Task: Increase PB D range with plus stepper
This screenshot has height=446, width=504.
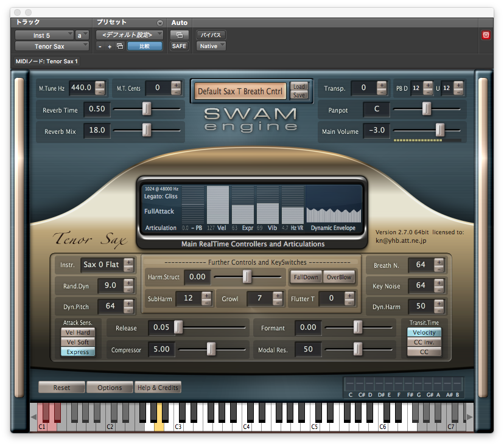Action: pos(428,85)
